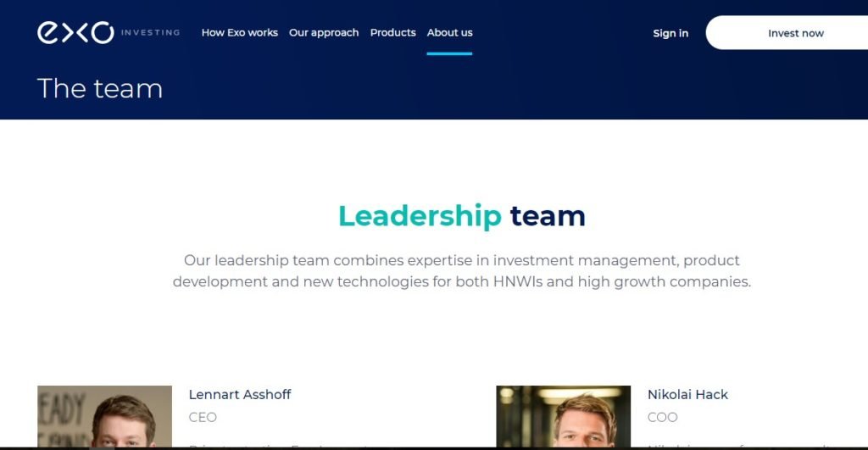Screen dimensions: 868x450
Task: Open the How Exo works page
Action: (240, 33)
